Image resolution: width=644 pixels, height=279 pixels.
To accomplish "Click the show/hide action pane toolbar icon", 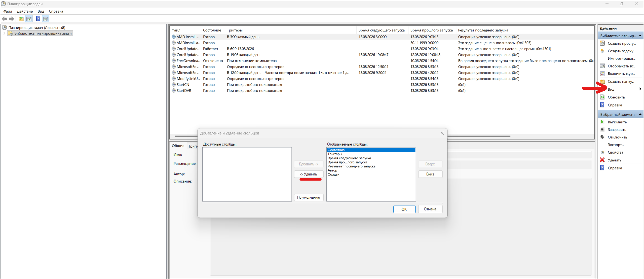I will tap(46, 19).
